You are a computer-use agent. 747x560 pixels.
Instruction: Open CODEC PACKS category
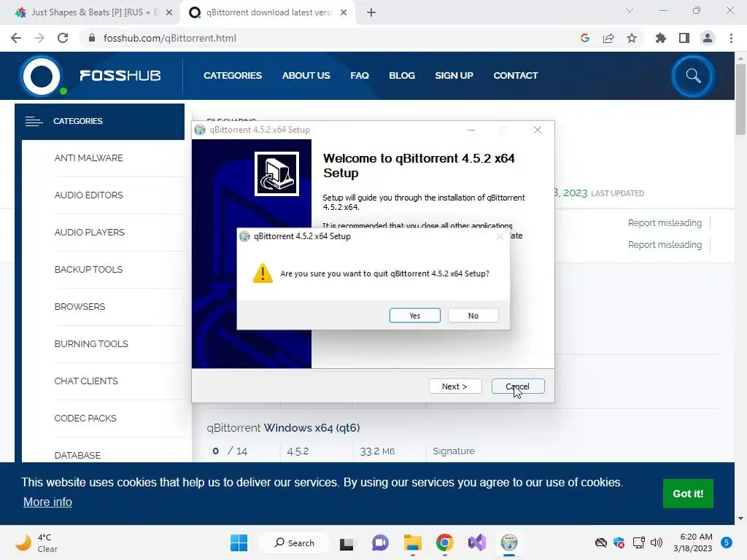tap(85, 418)
